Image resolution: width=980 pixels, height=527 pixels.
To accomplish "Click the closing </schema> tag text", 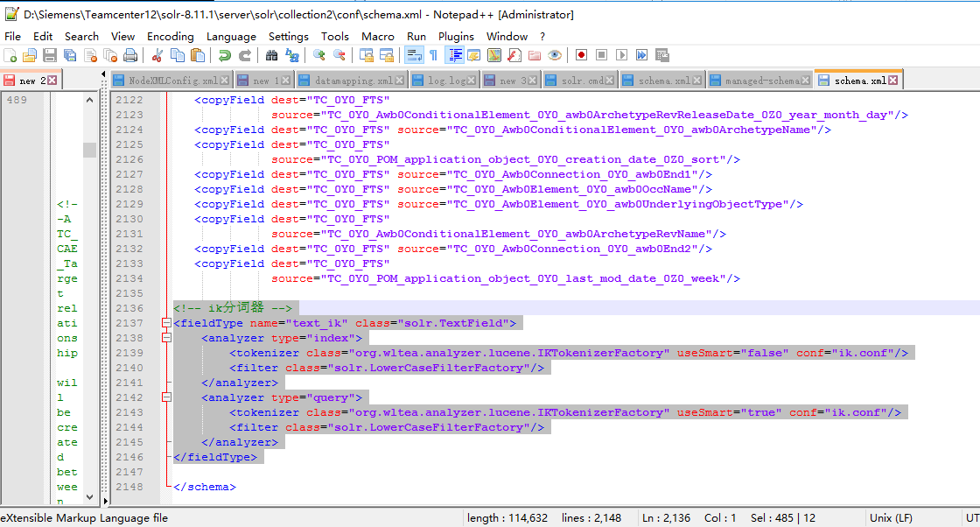I will coord(205,487).
